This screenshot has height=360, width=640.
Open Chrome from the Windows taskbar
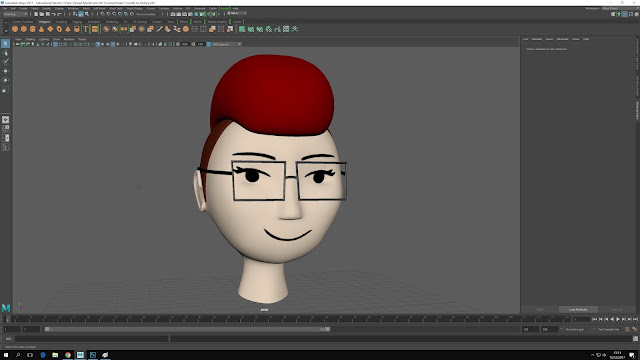pyautogui.click(x=68, y=355)
